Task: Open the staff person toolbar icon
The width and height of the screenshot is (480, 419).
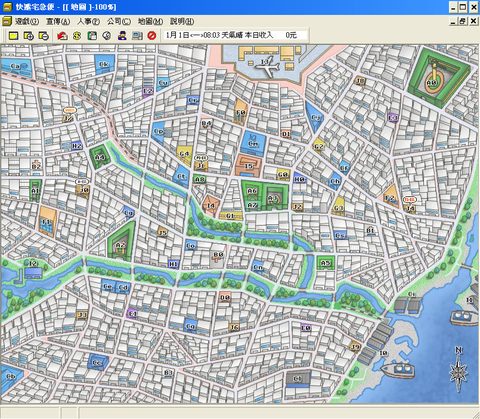Action: [122, 35]
